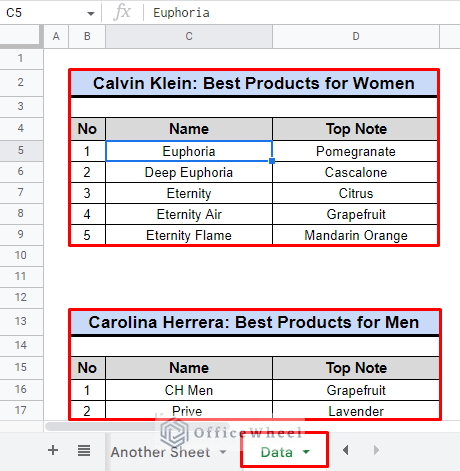Click the Carolina Herrera: Best Products for Men title
460x471 pixels.
click(x=254, y=322)
